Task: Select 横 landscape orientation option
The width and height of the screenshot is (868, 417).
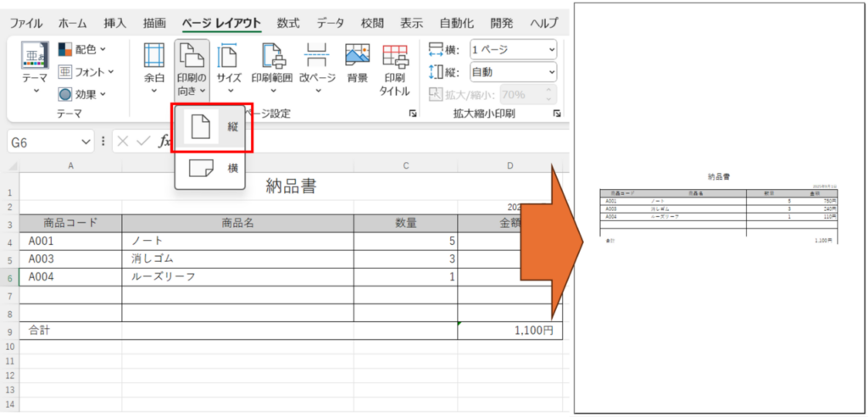Action: 210,169
